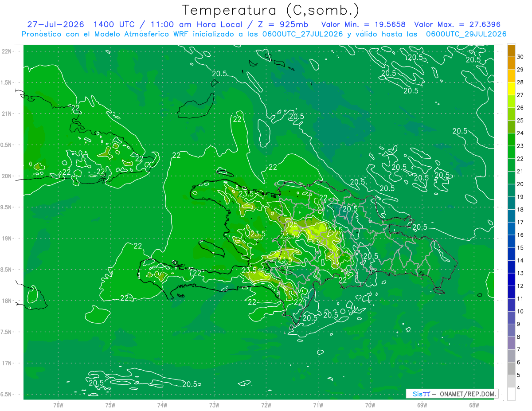Click the colorbar label "10"
The width and height of the screenshot is (532, 411).
tap(520, 311)
